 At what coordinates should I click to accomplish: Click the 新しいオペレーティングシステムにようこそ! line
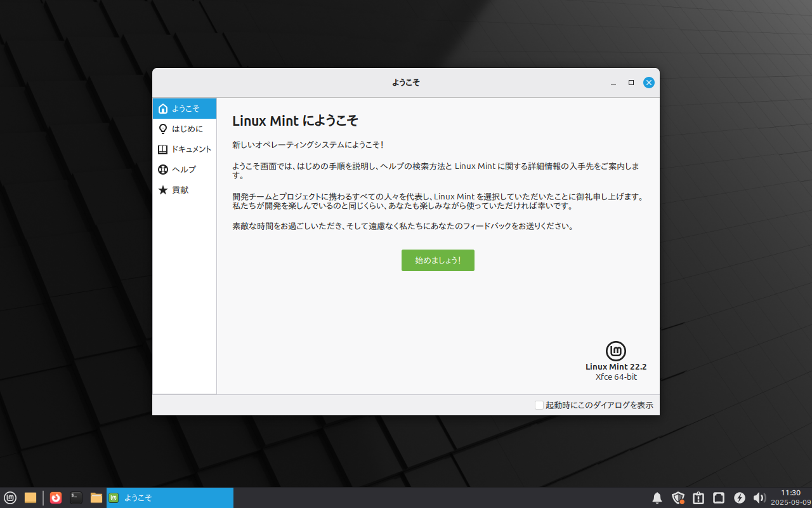[308, 145]
